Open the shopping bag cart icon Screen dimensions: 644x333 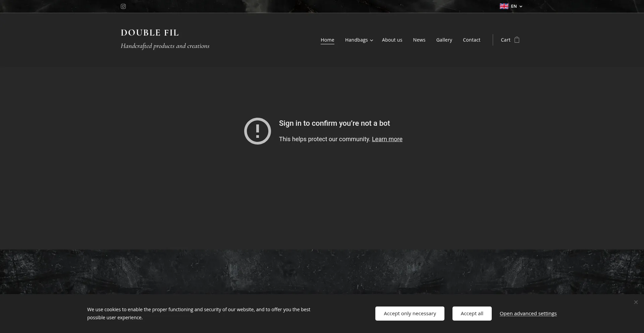click(x=517, y=40)
